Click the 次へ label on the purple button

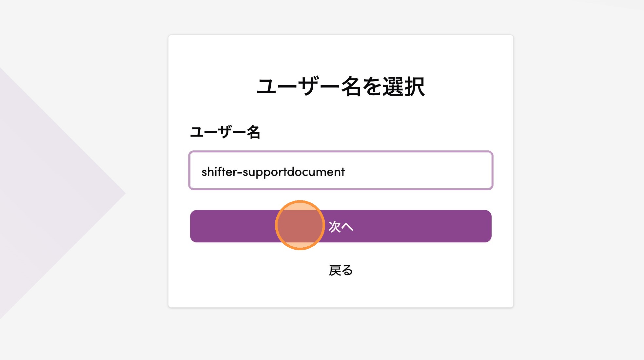pyautogui.click(x=341, y=227)
